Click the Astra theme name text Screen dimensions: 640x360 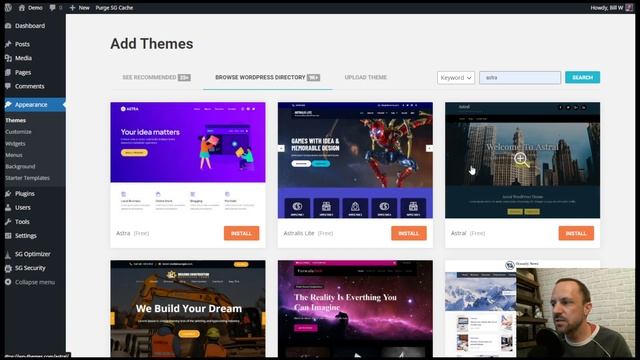point(123,233)
